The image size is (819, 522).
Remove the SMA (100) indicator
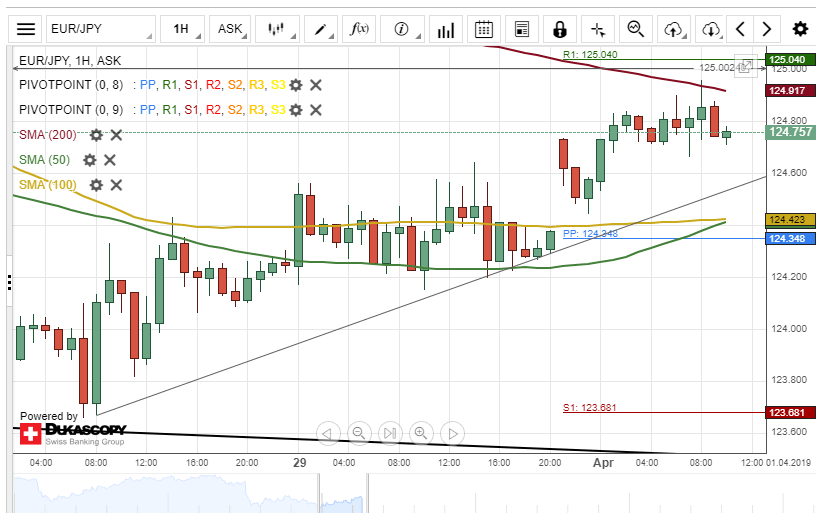pos(116,185)
